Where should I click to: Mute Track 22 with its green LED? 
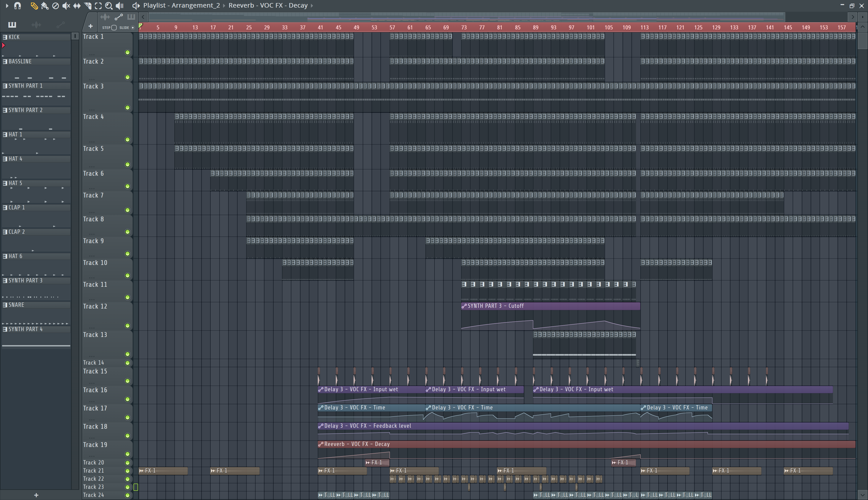(128, 479)
